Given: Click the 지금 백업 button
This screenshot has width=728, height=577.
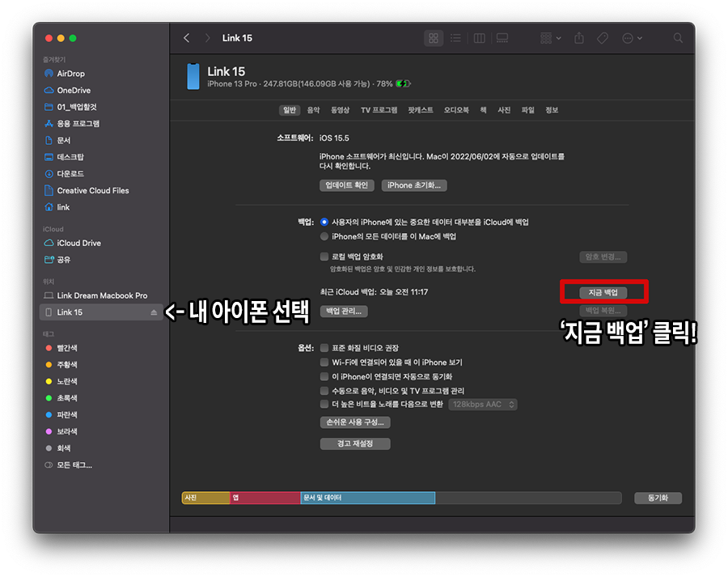Looking at the screenshot, I should tap(603, 292).
